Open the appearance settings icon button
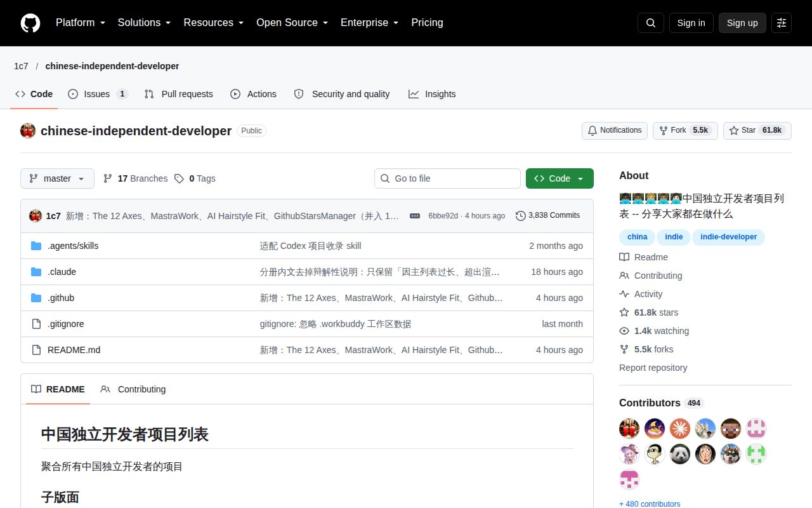Screen dimensions: 812x508 [782, 23]
